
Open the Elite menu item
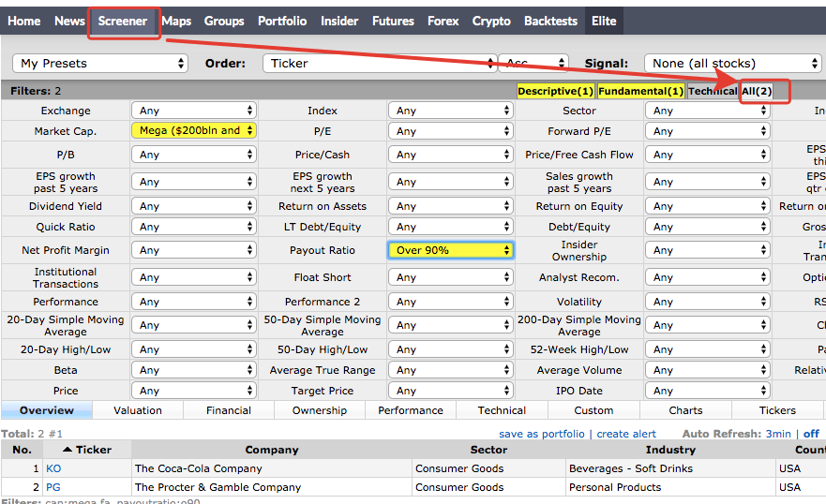[604, 21]
